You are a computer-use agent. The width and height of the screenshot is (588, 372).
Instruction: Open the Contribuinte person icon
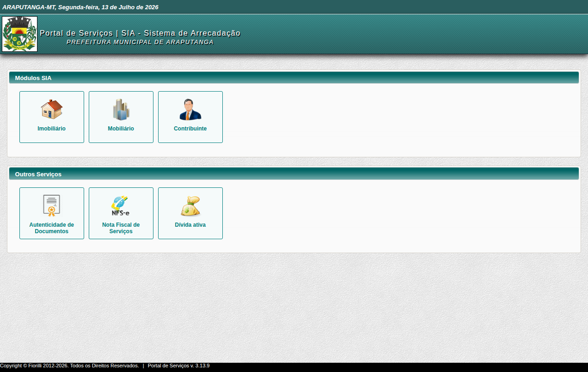tap(190, 110)
